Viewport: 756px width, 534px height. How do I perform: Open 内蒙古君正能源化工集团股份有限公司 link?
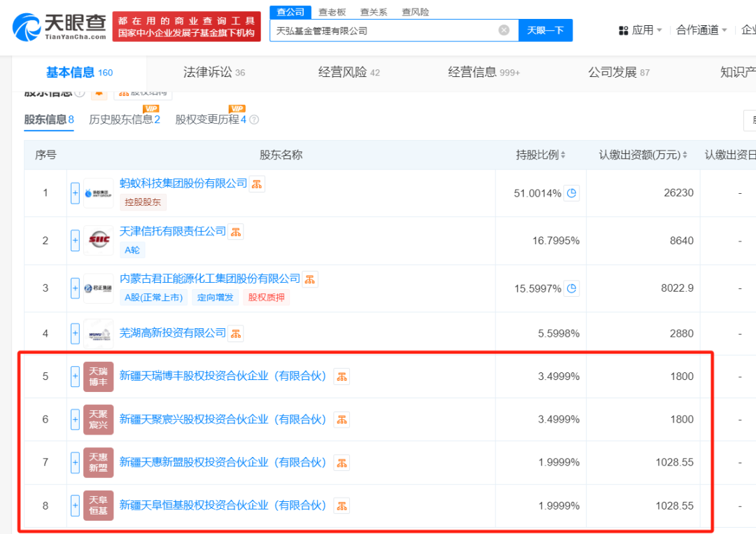click(x=210, y=279)
